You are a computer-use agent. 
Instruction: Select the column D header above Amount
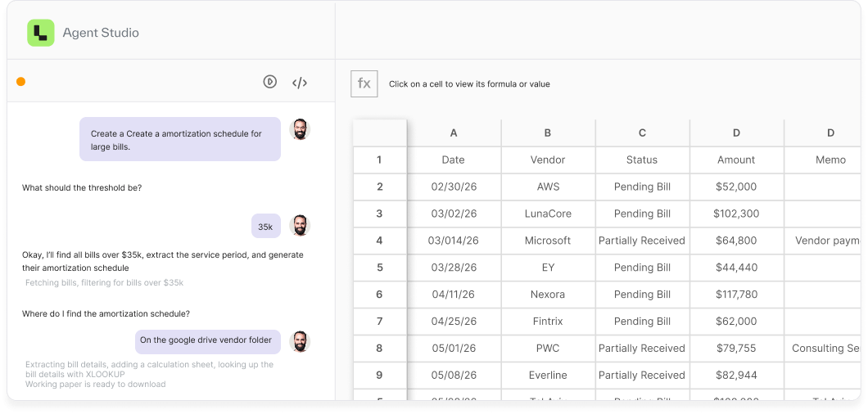coord(736,133)
